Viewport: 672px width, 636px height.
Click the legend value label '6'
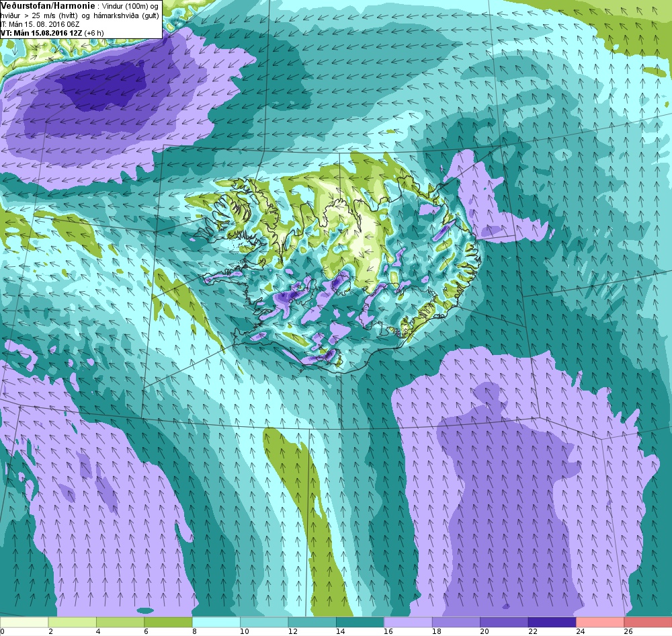(x=146, y=631)
